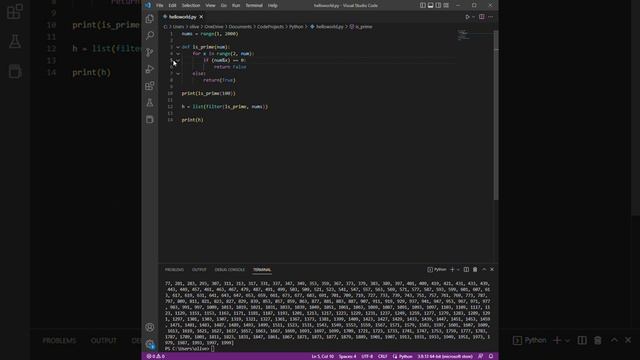This screenshot has height=360, width=640.
Task: Switch to the DEBUG CONSOLE tab
Action: pos(230,270)
